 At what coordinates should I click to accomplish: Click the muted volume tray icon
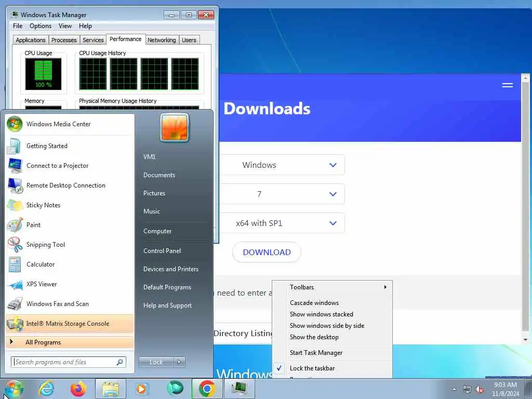click(x=480, y=390)
